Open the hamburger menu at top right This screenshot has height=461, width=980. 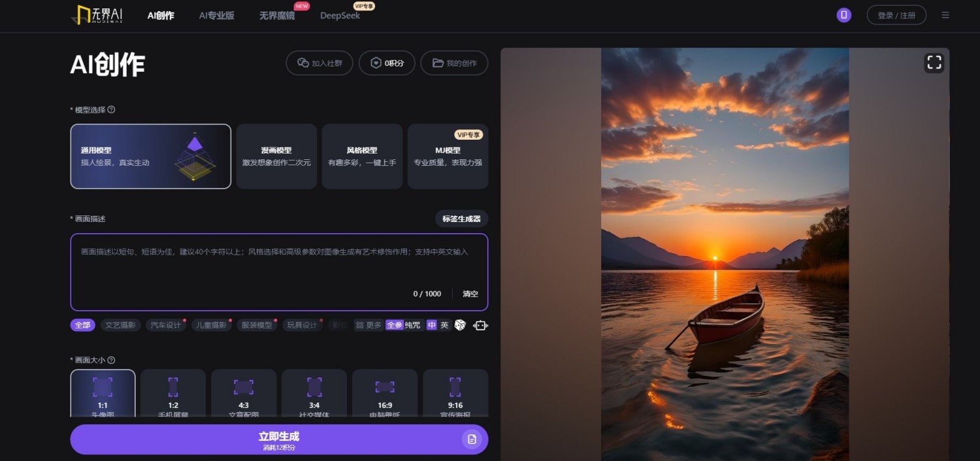tap(945, 15)
